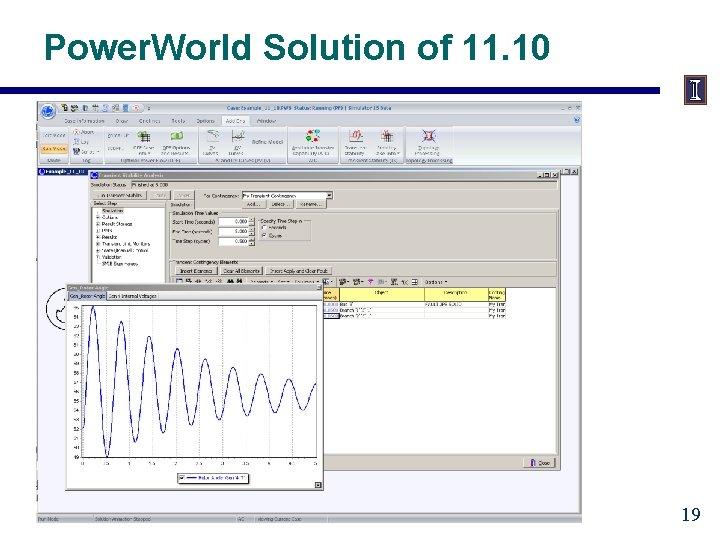Select the Gen_Rotor Angle plot tab
This screenshot has width=720, height=540.
(x=87, y=296)
